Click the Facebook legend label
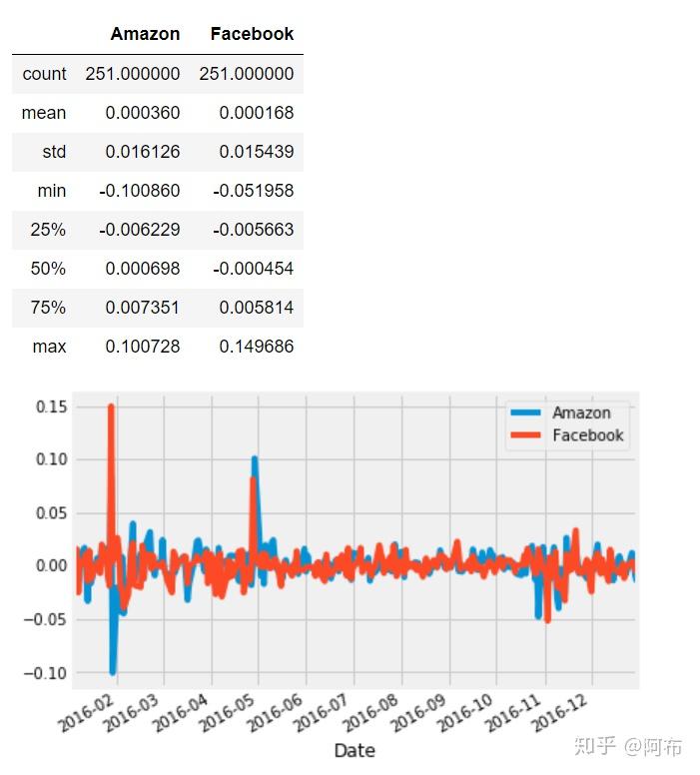The height and width of the screenshot is (775, 700). pos(588,435)
